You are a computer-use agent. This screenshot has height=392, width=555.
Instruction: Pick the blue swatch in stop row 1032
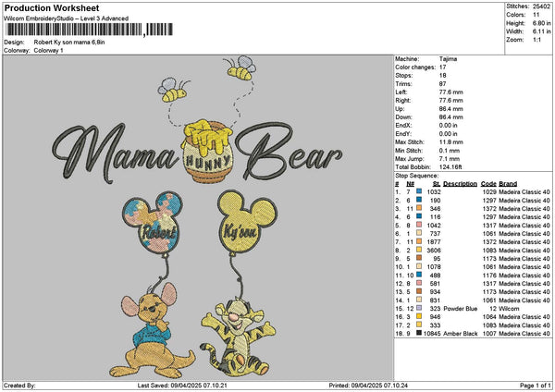point(419,191)
